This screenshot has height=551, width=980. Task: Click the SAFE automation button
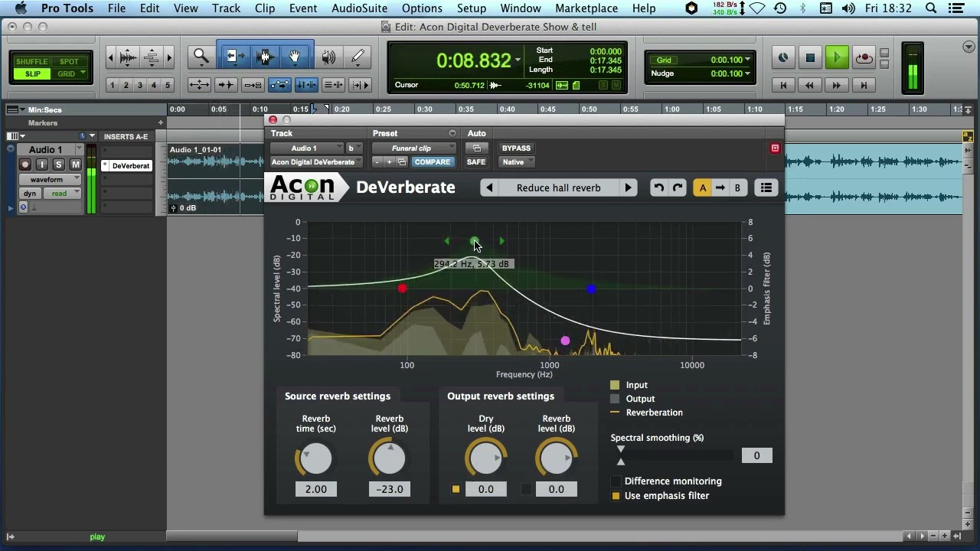point(476,162)
